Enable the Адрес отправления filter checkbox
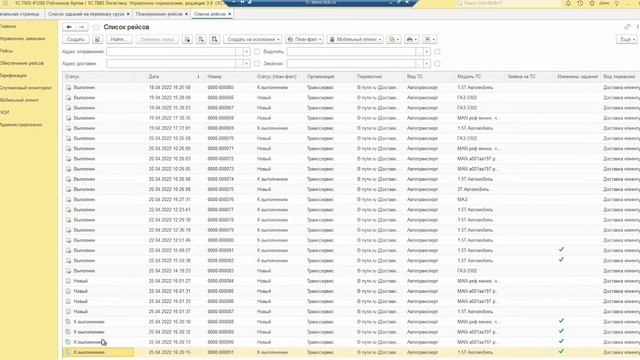Screen dimensions: 640x360 pyautogui.click(x=257, y=52)
